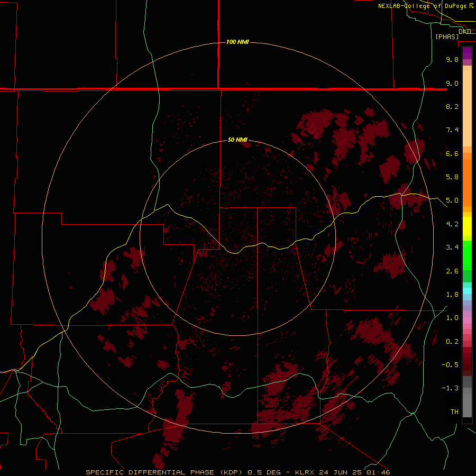Click the 0.2 value on color scale
This screenshot has width=476, height=476.
tap(452, 342)
